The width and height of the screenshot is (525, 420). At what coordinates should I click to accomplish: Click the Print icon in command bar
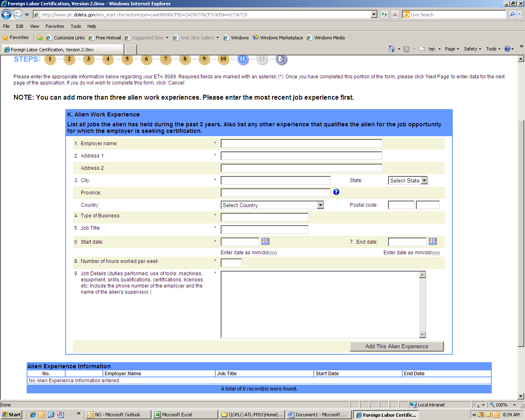(x=432, y=49)
